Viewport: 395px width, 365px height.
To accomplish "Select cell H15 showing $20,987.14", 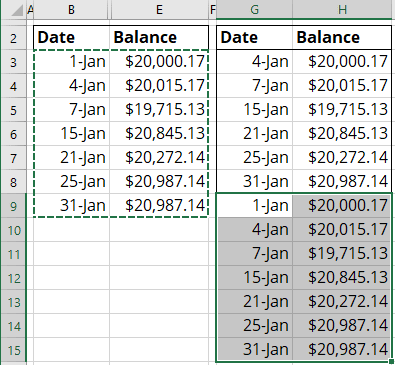I will 342,350.
